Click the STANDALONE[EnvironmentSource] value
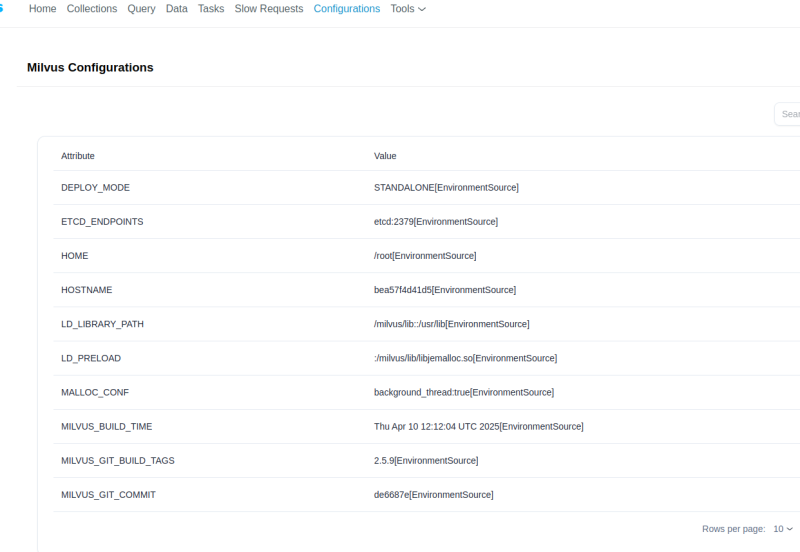The height and width of the screenshot is (552, 800). 446,188
